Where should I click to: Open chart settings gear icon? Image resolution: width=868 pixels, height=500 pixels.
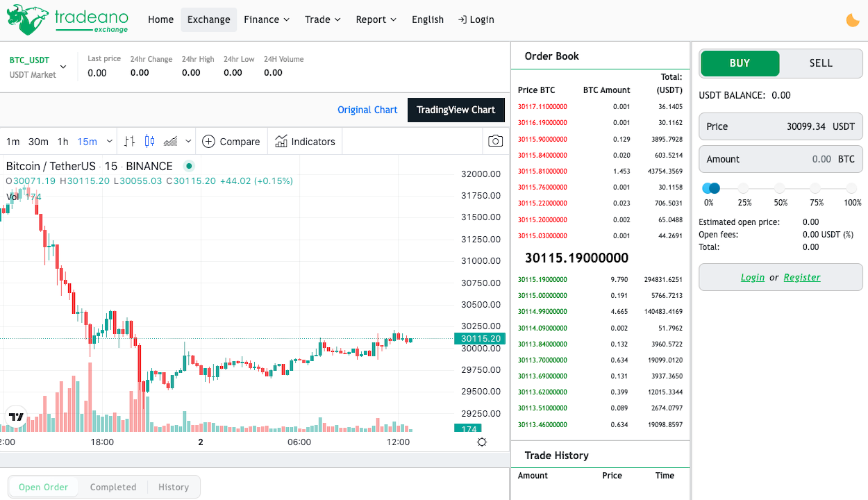point(482,442)
